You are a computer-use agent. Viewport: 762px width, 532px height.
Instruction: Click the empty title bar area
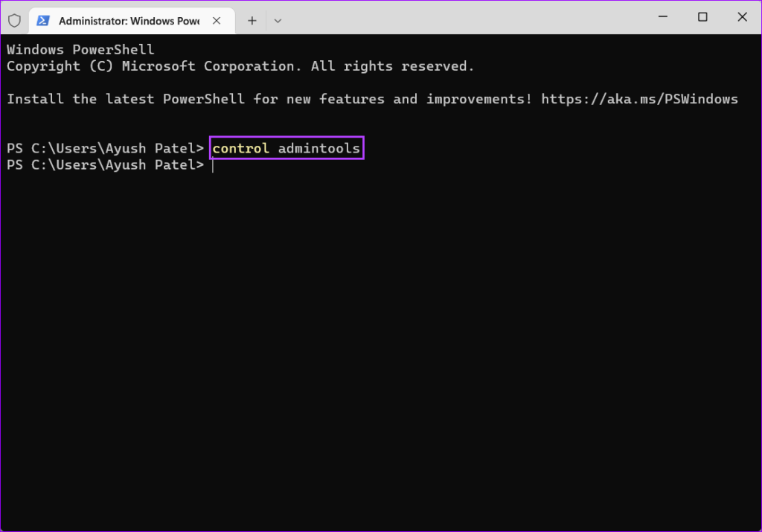coord(461,18)
